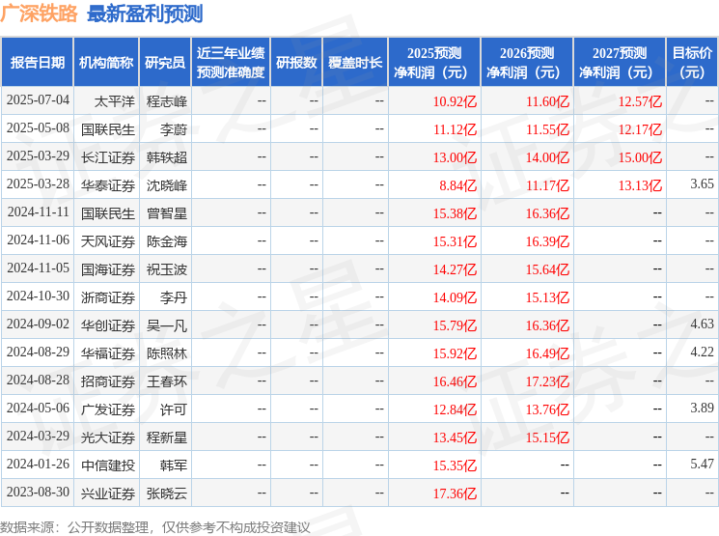719x536 pixels.
Task: Select the 2027预测净利润 column header
Action: click(x=619, y=62)
